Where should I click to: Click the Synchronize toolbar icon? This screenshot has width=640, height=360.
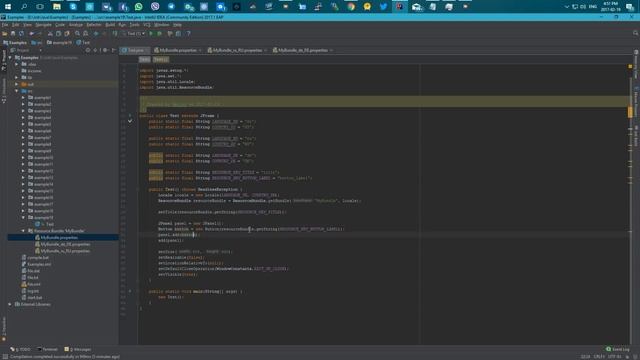pos(21,33)
